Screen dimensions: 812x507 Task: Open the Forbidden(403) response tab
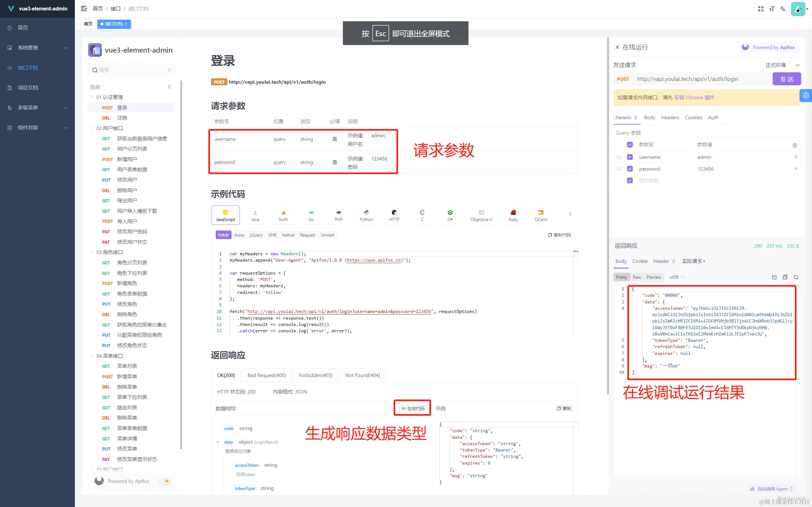[x=315, y=375]
